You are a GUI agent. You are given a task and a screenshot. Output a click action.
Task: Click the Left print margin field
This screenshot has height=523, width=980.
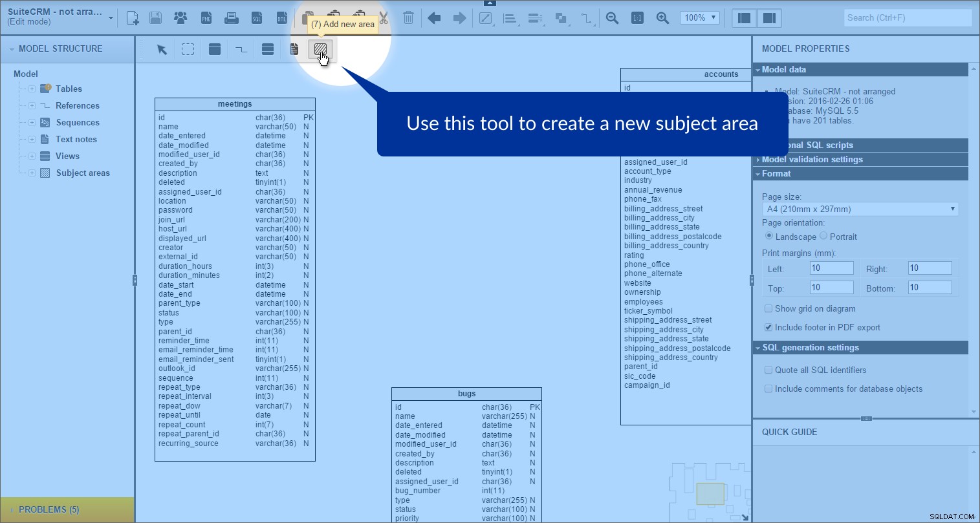click(x=832, y=268)
